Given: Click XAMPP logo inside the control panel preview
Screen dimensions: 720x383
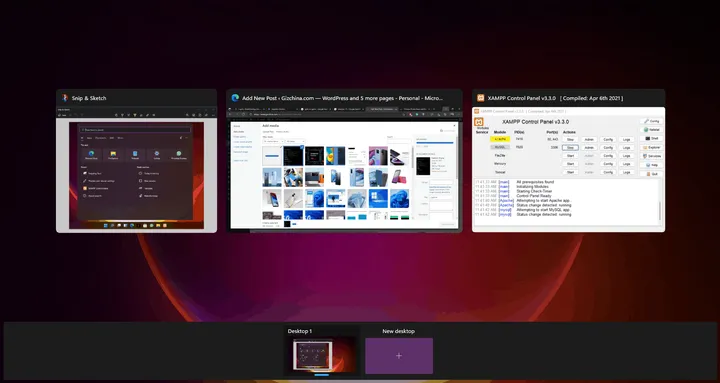Looking at the screenshot, I should [480, 122].
